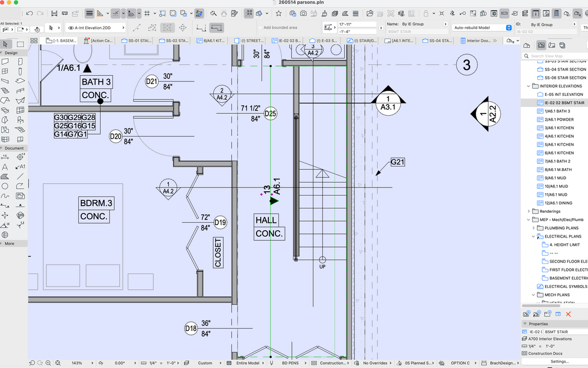Select the Door tool
Image resolution: width=588 pixels, height=368 pixels.
[x=20, y=61]
